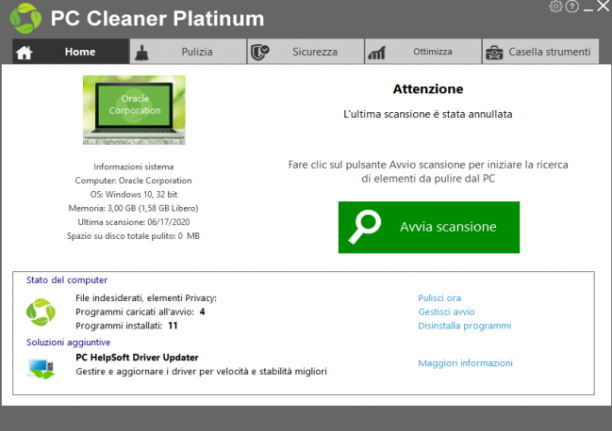The height and width of the screenshot is (431, 612).
Task: Click the house icon on the Home tab
Action: pyautogui.click(x=24, y=52)
